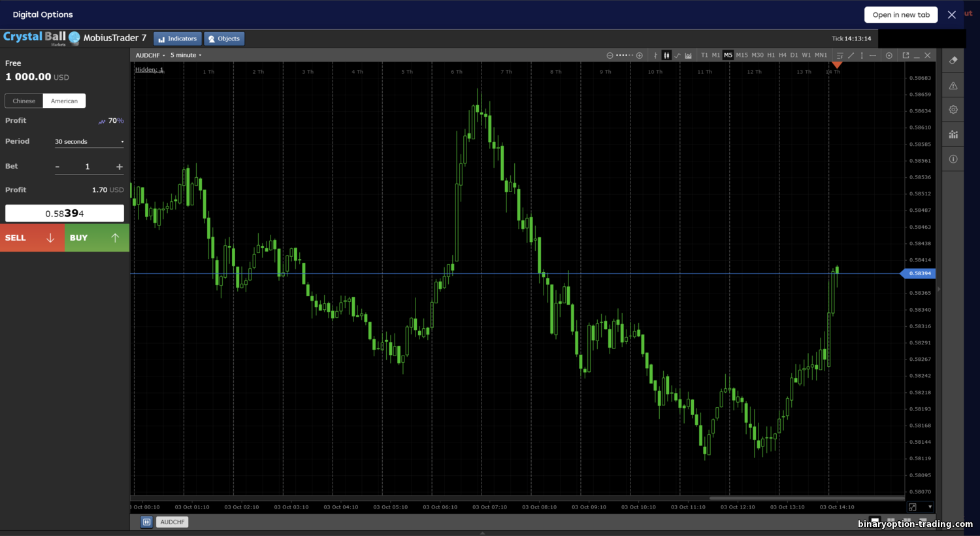Increase the bet with plus button

click(120, 167)
